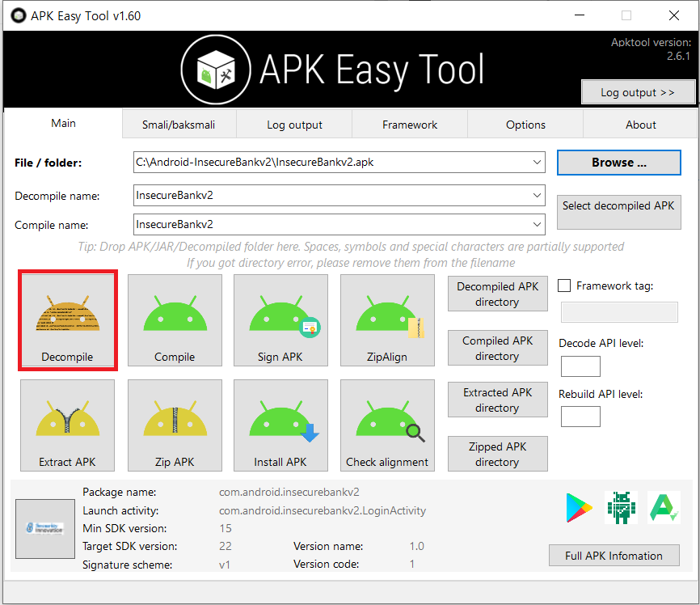This screenshot has height=605, width=700.
Task: Click the Version name value 1.0
Action: pos(417,546)
